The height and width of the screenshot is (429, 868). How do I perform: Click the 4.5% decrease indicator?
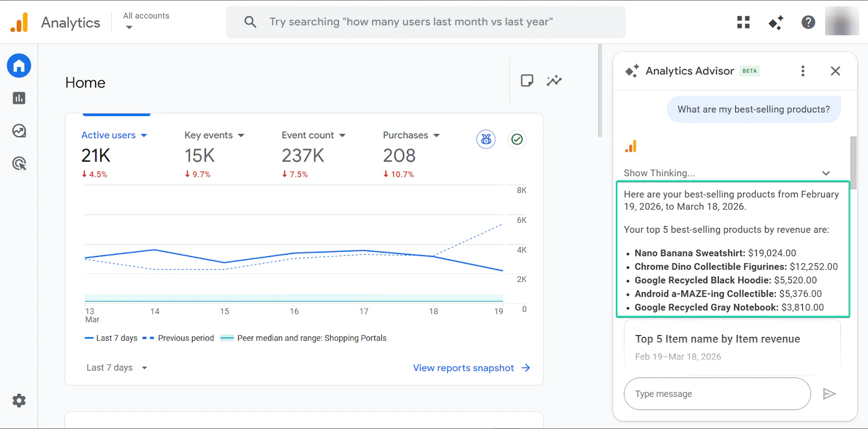pos(94,174)
